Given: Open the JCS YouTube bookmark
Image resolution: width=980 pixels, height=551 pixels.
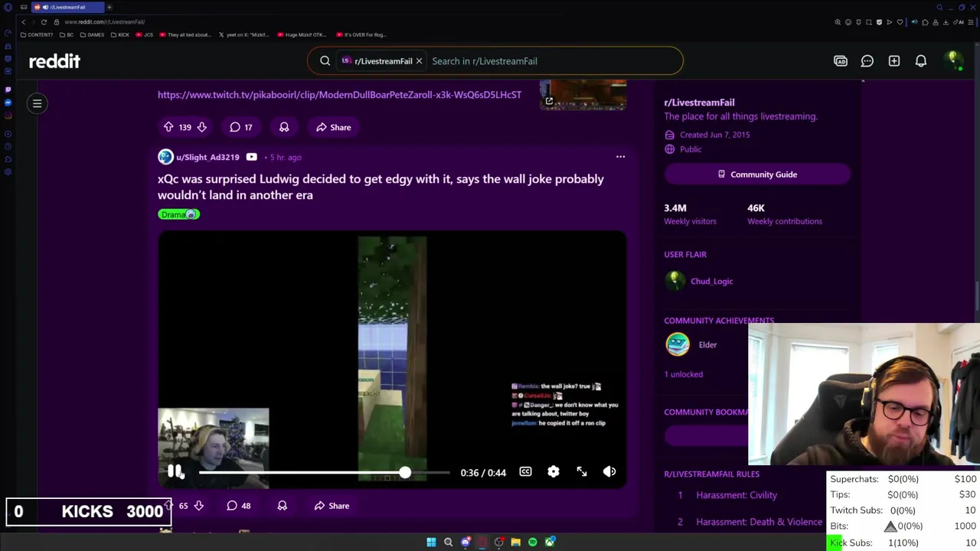Looking at the screenshot, I should [145, 34].
